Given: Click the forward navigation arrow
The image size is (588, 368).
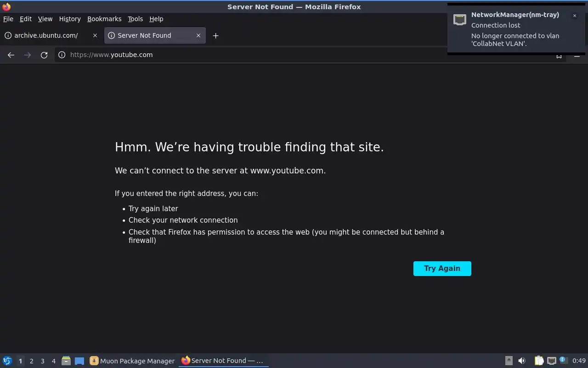Looking at the screenshot, I should point(28,55).
